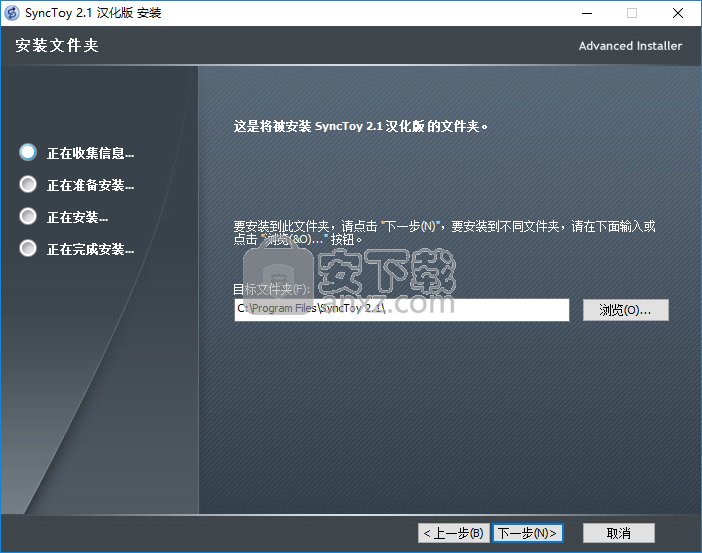Proceed with 下一步(N) button
The height and width of the screenshot is (553, 702).
[528, 533]
